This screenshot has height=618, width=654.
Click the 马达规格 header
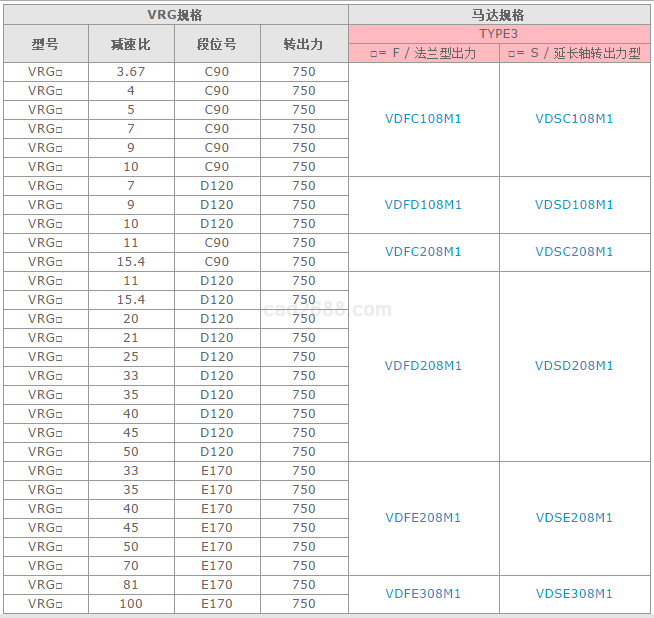(x=499, y=15)
